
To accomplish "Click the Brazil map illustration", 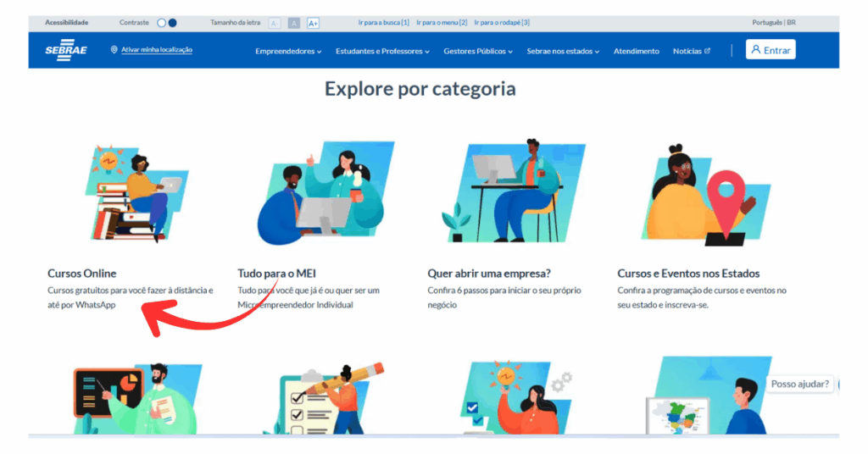I will click(709, 395).
